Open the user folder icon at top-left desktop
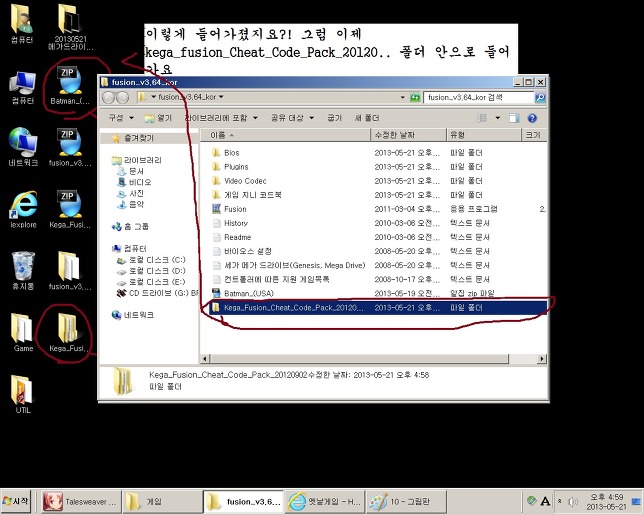Screen dimensions: 644x515 [22, 24]
